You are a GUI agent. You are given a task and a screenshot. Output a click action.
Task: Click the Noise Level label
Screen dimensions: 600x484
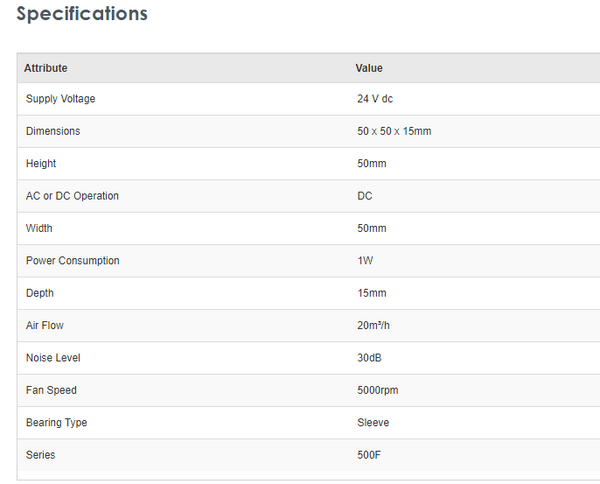(53, 358)
